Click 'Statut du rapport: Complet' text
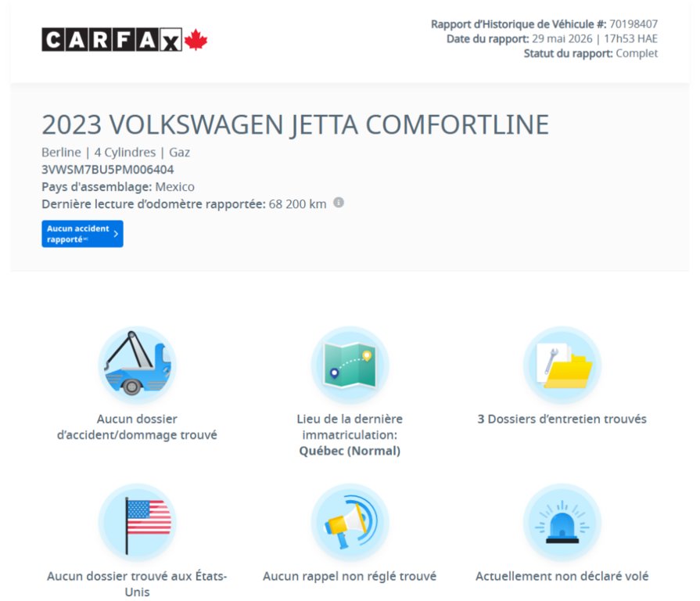This screenshot has width=700, height=601. coord(591,53)
